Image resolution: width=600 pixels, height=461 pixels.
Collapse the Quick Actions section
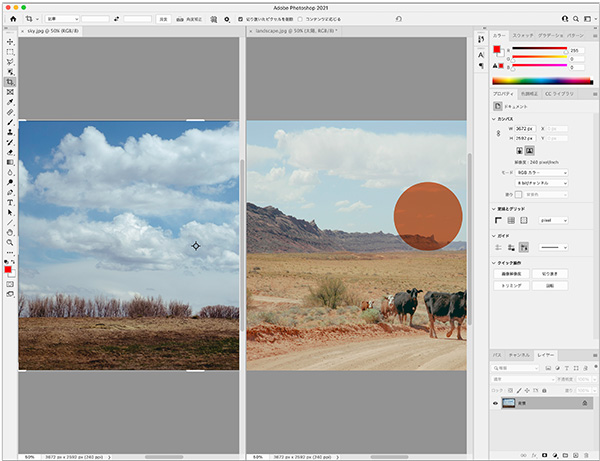[x=494, y=263]
